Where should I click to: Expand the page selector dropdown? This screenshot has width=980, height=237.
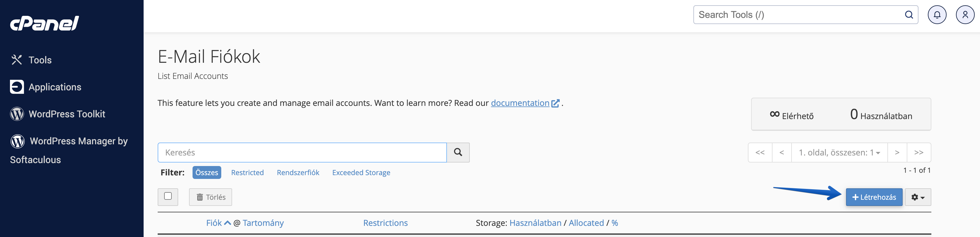pyautogui.click(x=839, y=153)
